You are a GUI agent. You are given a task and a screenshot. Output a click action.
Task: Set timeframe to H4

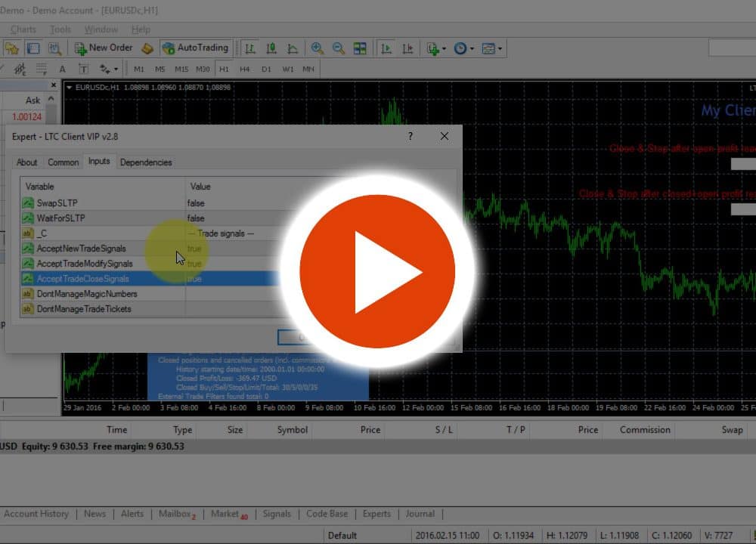[x=245, y=69]
